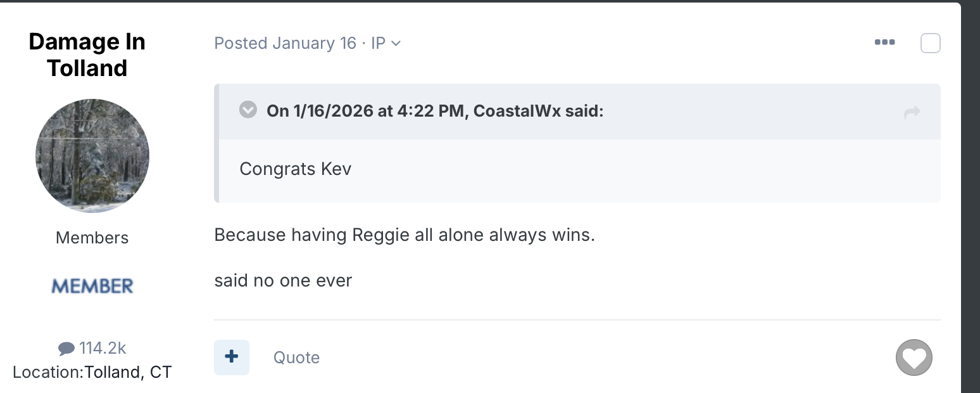Click the Members group label
This screenshot has height=393, width=980.
[x=92, y=238]
